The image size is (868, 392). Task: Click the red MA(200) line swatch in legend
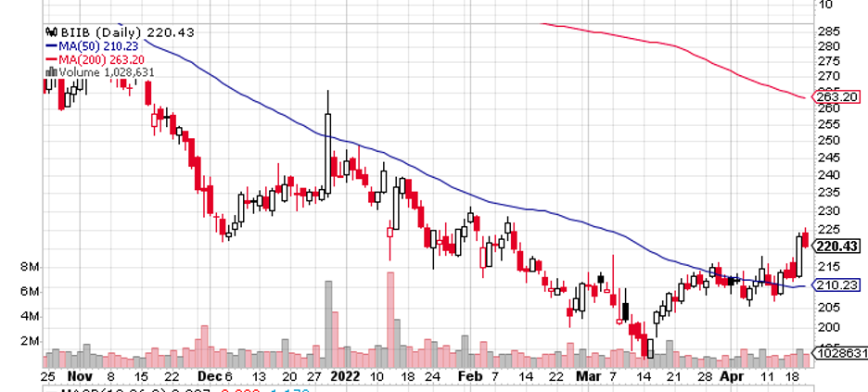52,59
